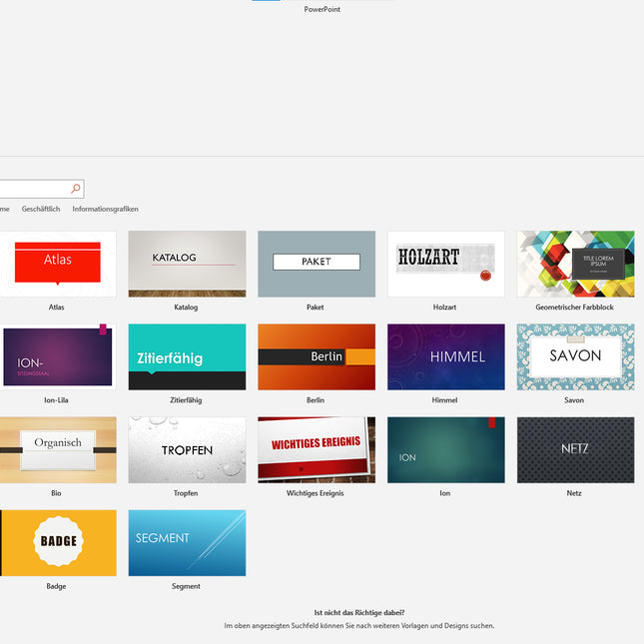Image resolution: width=644 pixels, height=644 pixels.
Task: Choose the Berlin template thumbnail
Action: pos(317,356)
